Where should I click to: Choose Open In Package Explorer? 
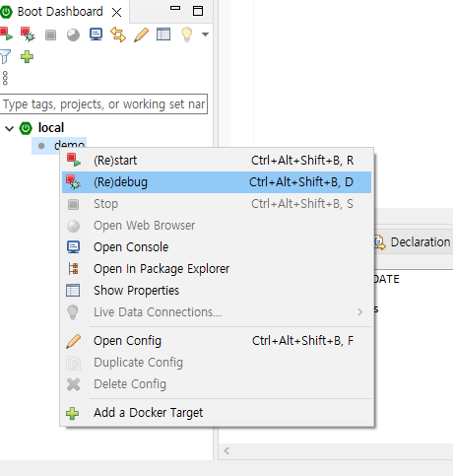pyautogui.click(x=217, y=269)
